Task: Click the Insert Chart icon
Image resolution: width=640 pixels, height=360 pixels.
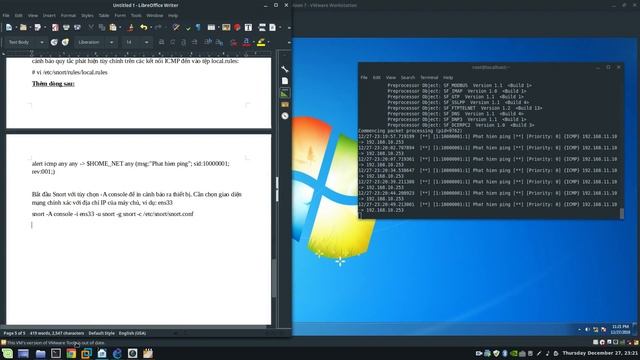Action: pyautogui.click(x=237, y=27)
